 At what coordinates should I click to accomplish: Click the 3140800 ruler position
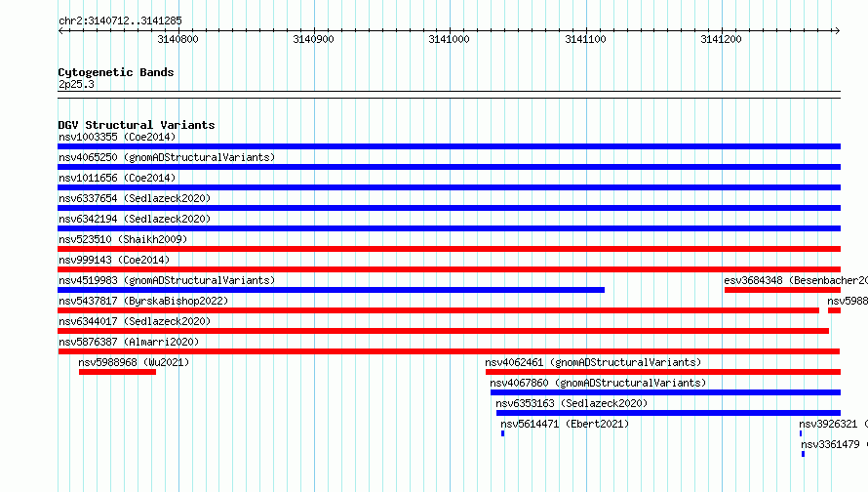pyautogui.click(x=178, y=39)
